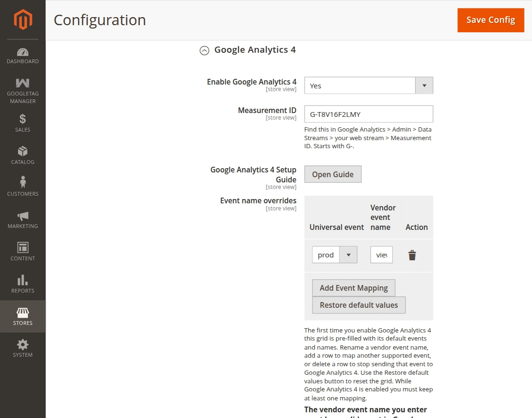Click the Vendor event name column header
This screenshot has width=532, height=418.
point(383,217)
